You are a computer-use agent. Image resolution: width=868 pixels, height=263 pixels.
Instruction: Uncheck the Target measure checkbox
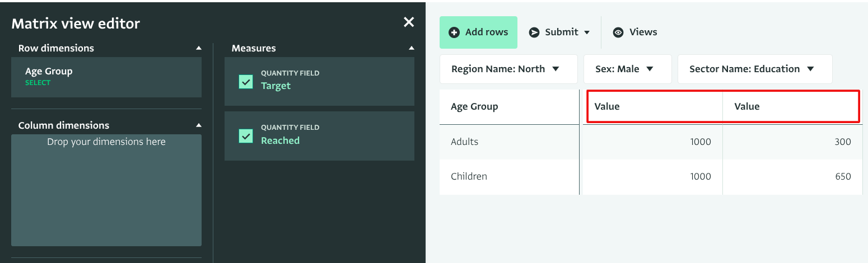(246, 82)
